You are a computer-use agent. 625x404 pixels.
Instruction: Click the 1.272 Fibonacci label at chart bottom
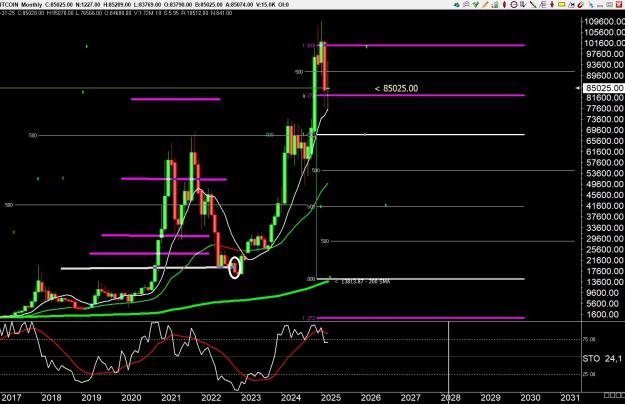pyautogui.click(x=309, y=318)
